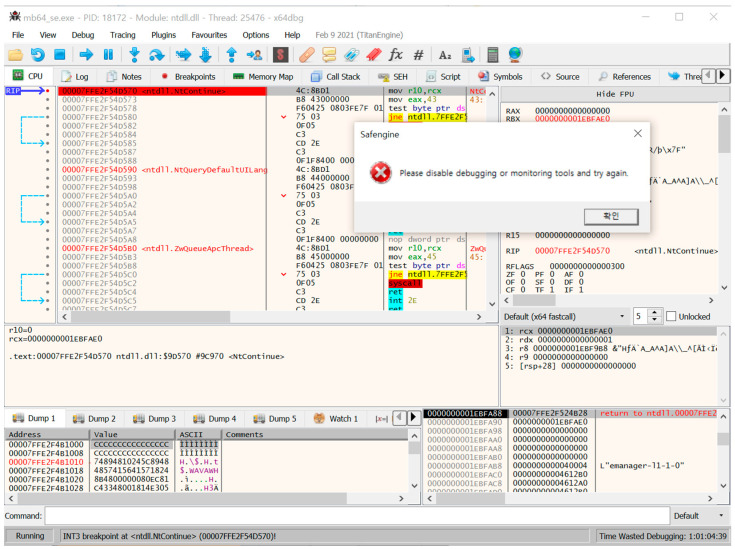Increase the argument count stepper
This screenshot has height=549, width=735.
click(x=654, y=313)
